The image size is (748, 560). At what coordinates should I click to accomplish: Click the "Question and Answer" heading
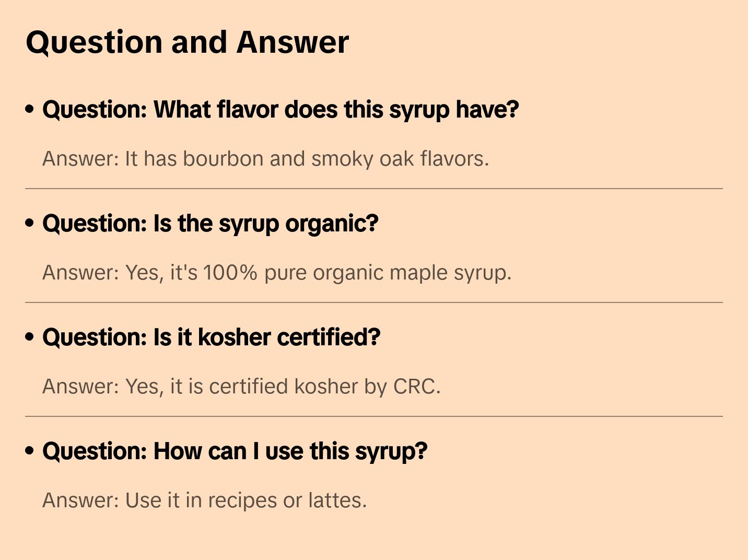tap(187, 42)
